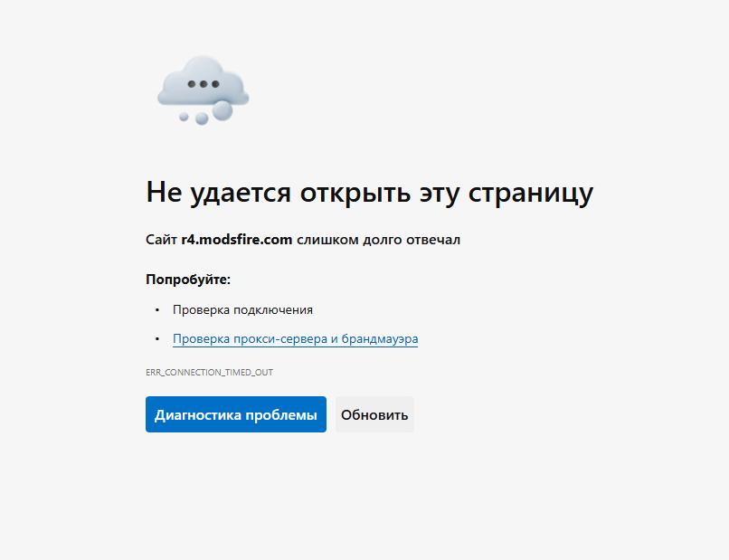This screenshot has width=729, height=560.
Task: Click the word "Диагностика" on the blue button
Action: 197,415
